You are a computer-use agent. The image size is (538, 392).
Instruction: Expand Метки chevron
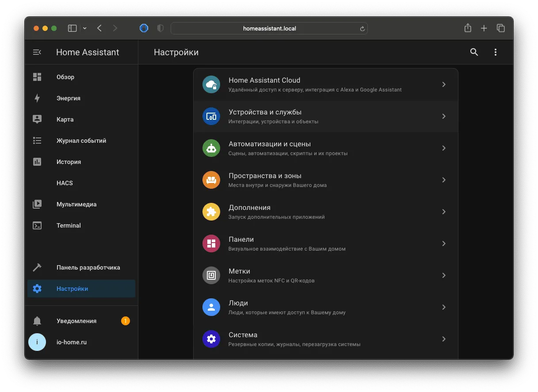444,275
